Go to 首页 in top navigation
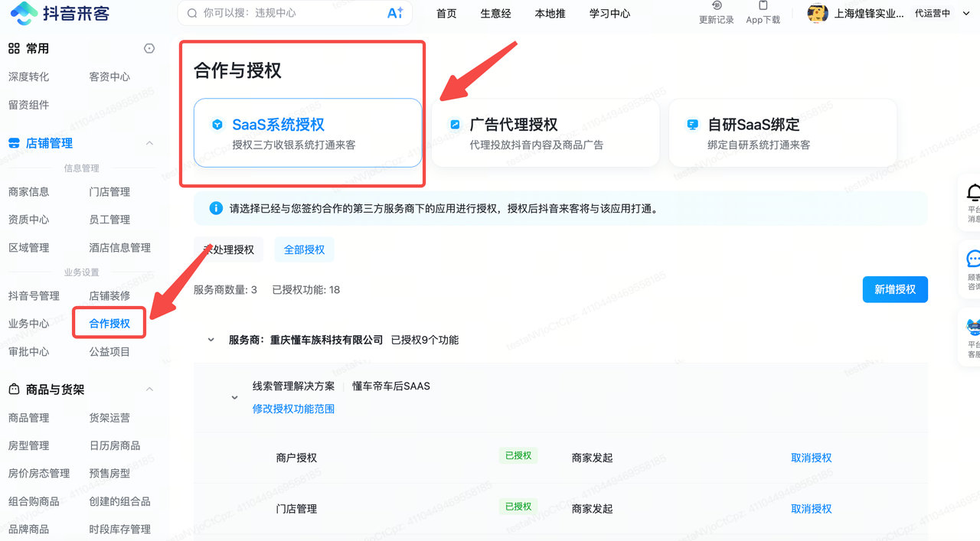Viewport: 980px width, 541px height. click(446, 13)
